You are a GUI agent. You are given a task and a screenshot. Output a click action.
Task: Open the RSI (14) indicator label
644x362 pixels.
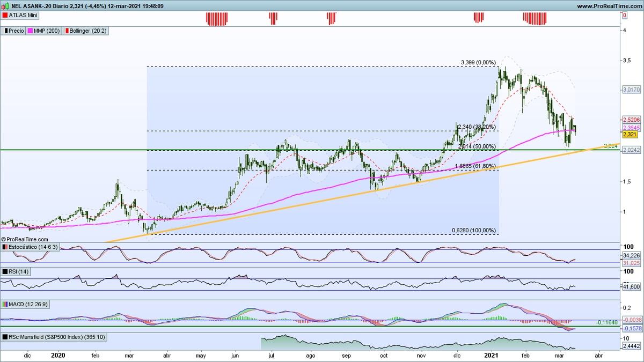point(15,272)
